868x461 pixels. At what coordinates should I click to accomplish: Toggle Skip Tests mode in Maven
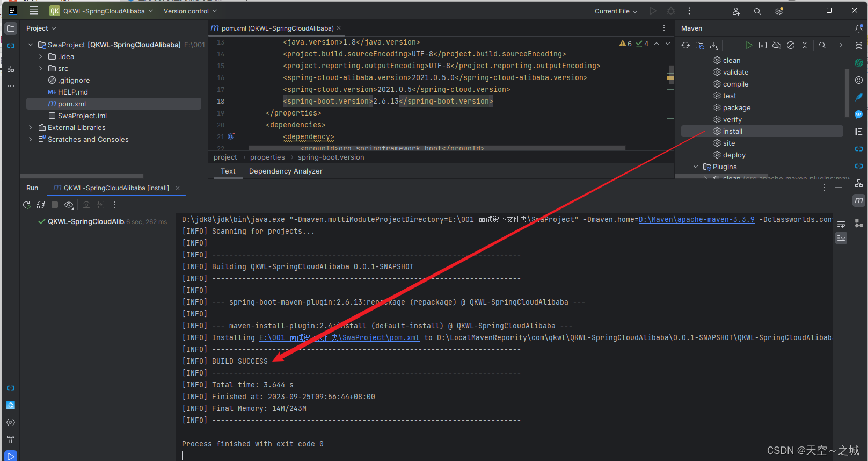point(791,45)
